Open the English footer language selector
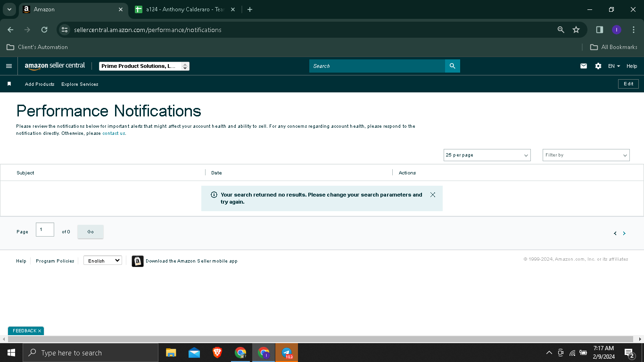This screenshot has width=644, height=362. tap(103, 261)
